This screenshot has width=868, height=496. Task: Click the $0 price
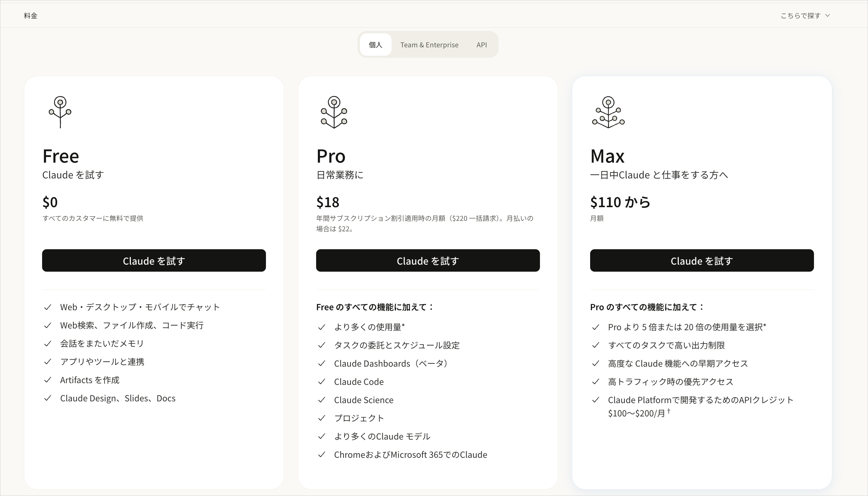pyautogui.click(x=50, y=202)
